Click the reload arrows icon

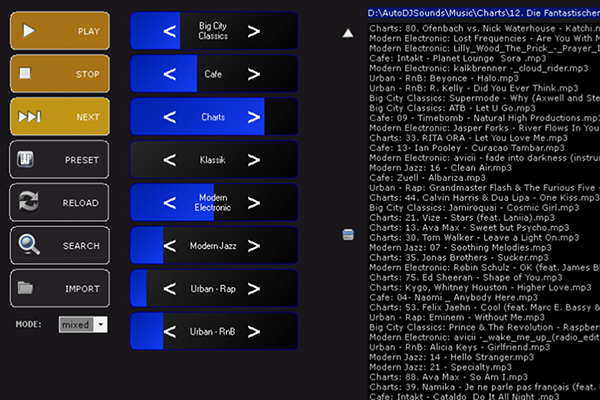coord(29,201)
